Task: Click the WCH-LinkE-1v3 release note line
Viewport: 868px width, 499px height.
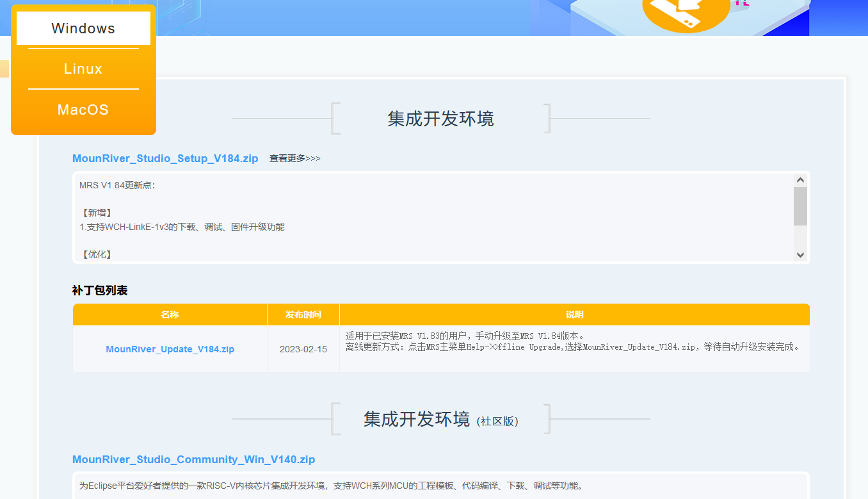Action: (x=182, y=227)
